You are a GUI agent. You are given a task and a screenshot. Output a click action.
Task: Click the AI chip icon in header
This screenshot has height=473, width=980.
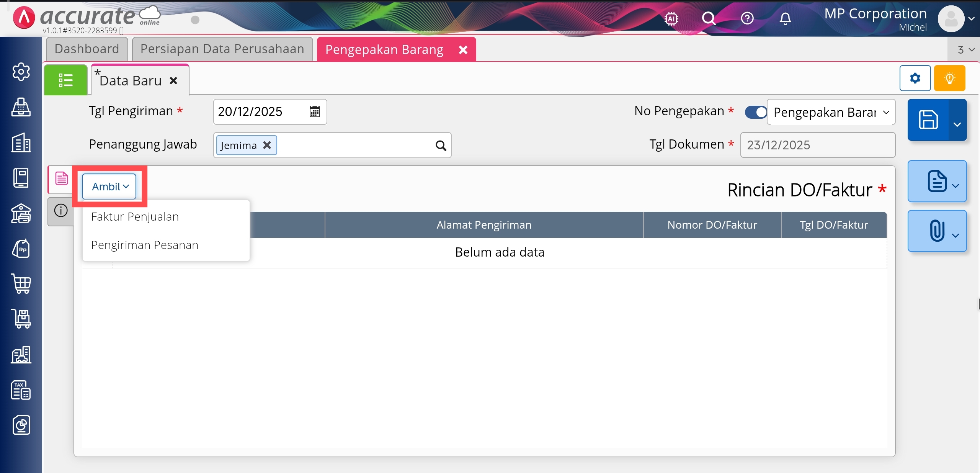tap(671, 18)
